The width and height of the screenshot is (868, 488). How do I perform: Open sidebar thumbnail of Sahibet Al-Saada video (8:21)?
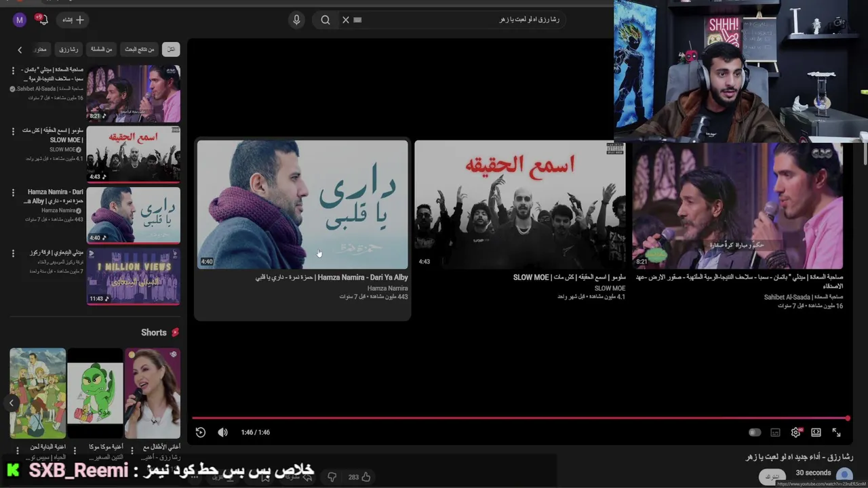click(134, 94)
